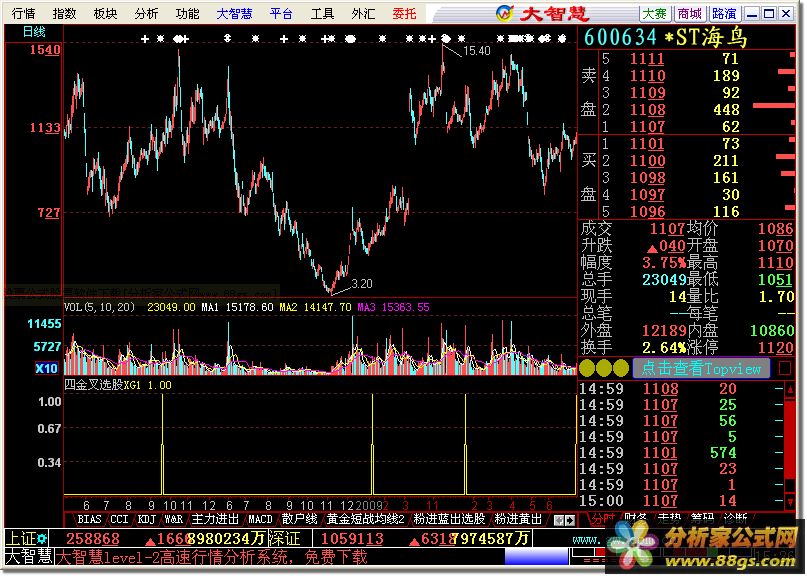This screenshot has height=576, width=807.
Task: Open the 指数 menu
Action: (64, 13)
